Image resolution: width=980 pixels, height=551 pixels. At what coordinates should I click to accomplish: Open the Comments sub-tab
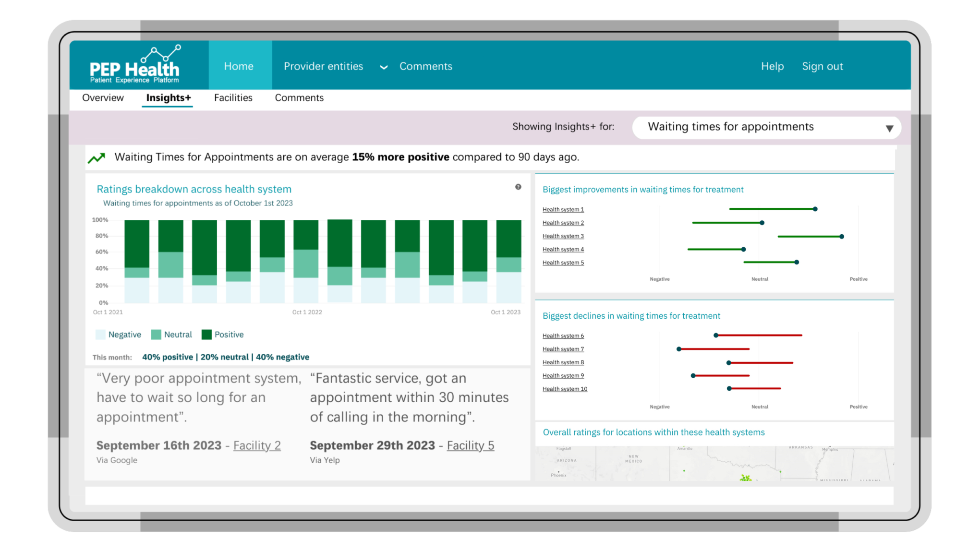pos(299,97)
